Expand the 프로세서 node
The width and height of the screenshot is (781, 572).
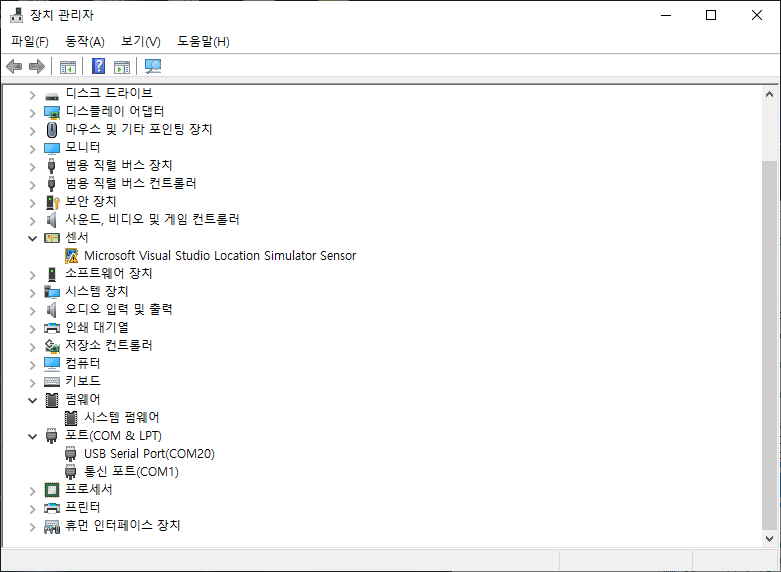pos(33,491)
